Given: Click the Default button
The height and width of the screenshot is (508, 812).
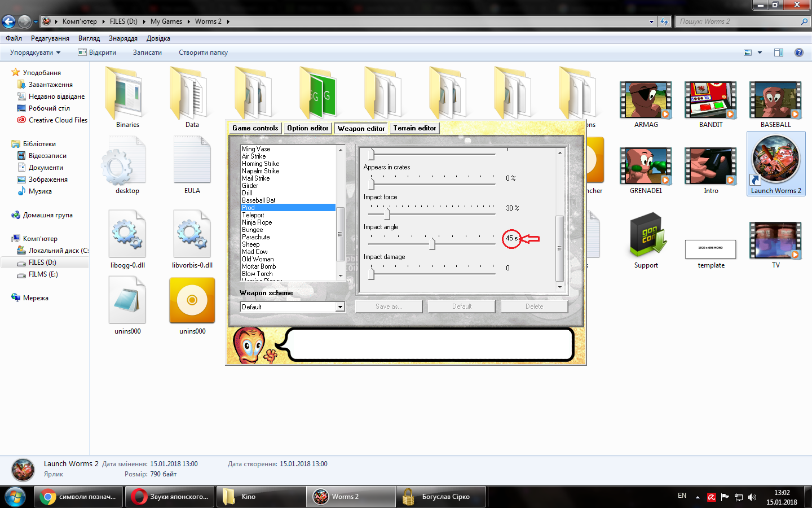Looking at the screenshot, I should click(x=461, y=306).
